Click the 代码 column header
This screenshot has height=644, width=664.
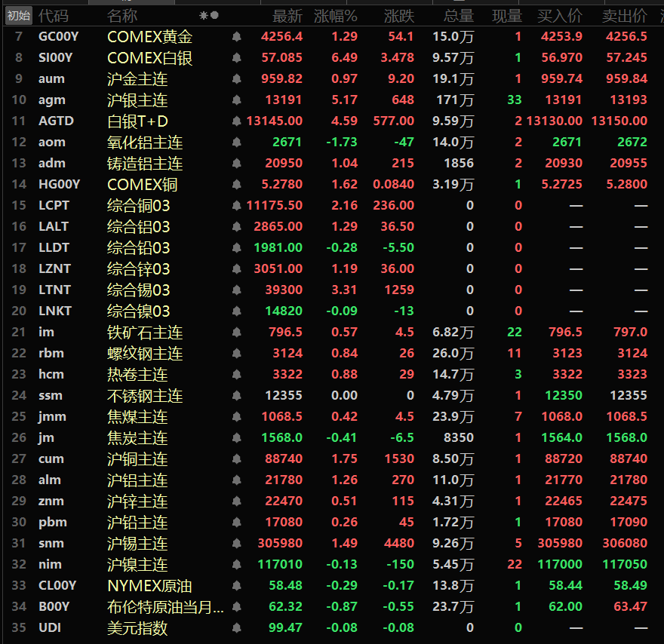click(x=53, y=15)
